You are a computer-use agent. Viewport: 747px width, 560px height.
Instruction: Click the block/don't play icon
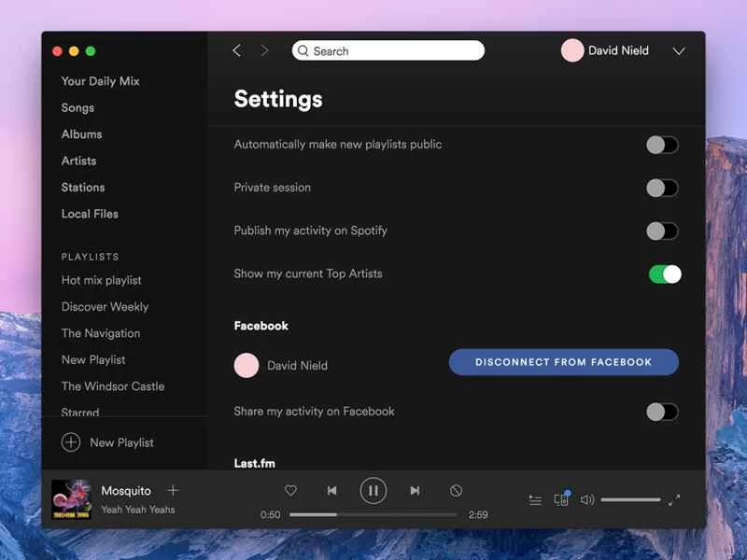coord(456,491)
